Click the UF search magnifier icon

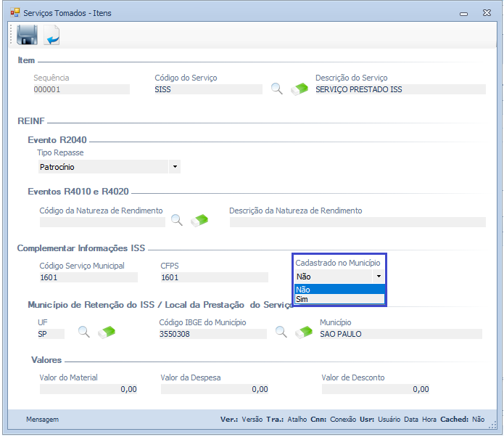(x=84, y=332)
